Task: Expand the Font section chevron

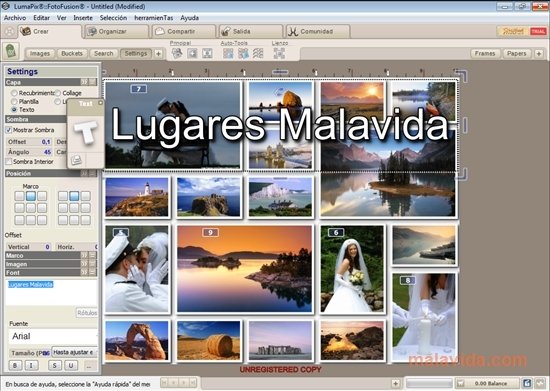Action: (84, 272)
